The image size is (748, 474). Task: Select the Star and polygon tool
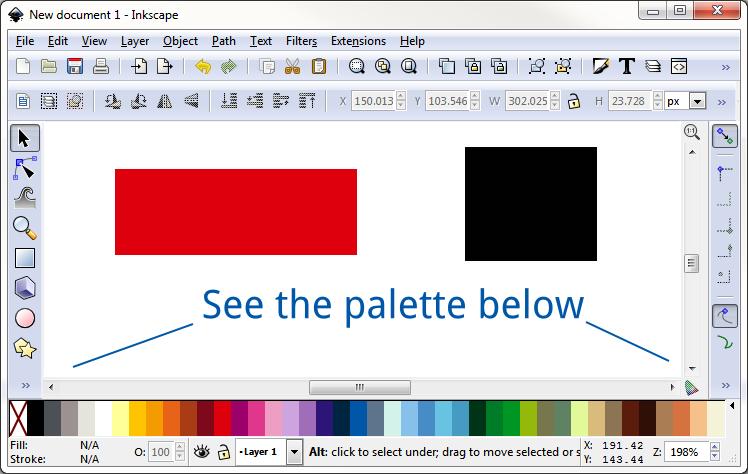coord(25,348)
